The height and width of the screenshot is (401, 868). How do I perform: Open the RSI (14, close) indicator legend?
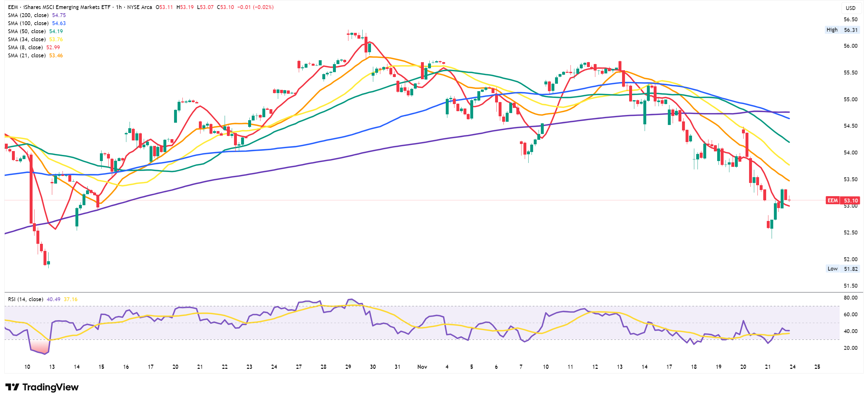(25, 299)
